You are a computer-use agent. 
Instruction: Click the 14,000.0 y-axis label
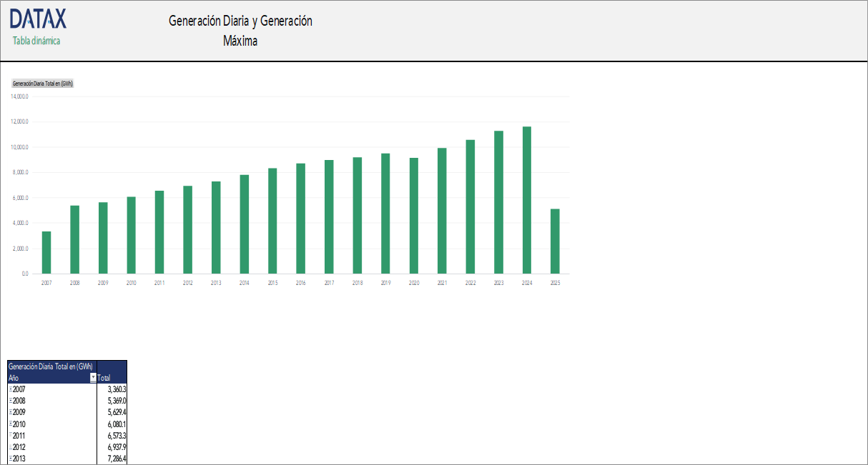19,96
